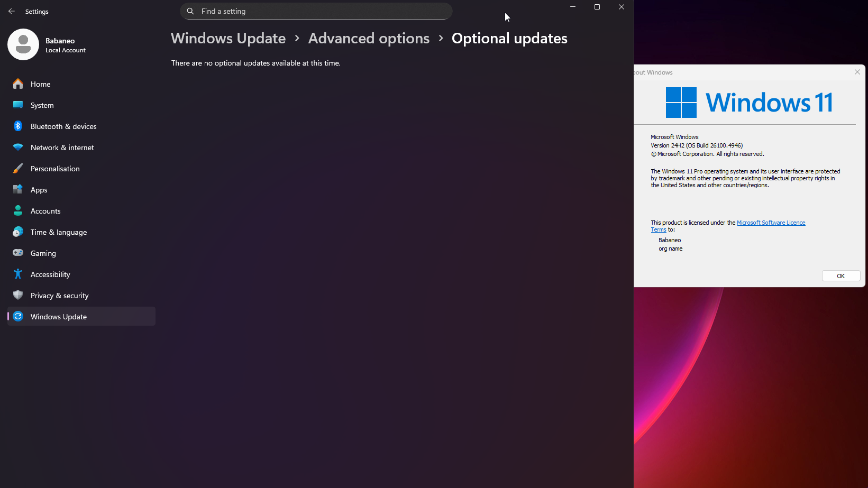Viewport: 868px width, 488px height.
Task: Click the Optional updates breadcrumb heading
Action: point(509,39)
